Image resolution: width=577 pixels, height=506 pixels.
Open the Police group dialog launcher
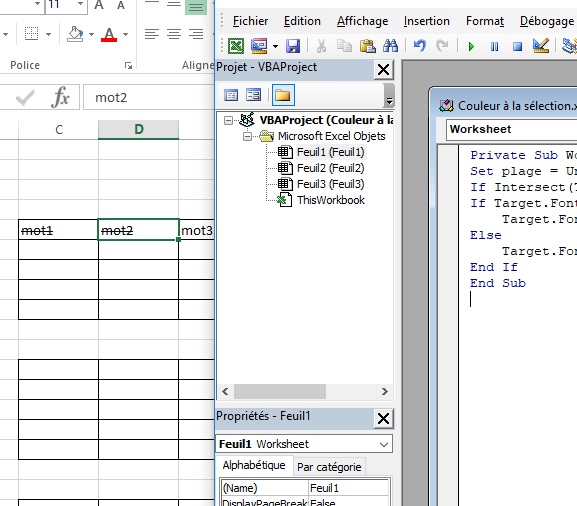coord(128,66)
